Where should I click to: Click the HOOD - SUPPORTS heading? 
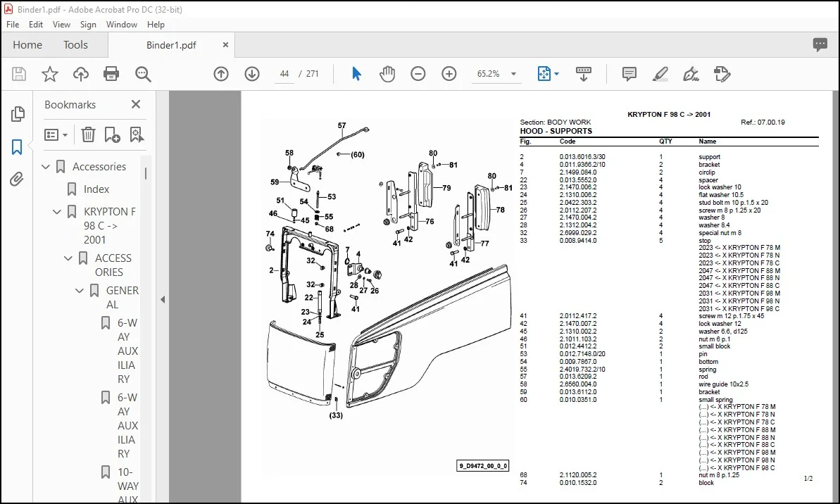[556, 131]
